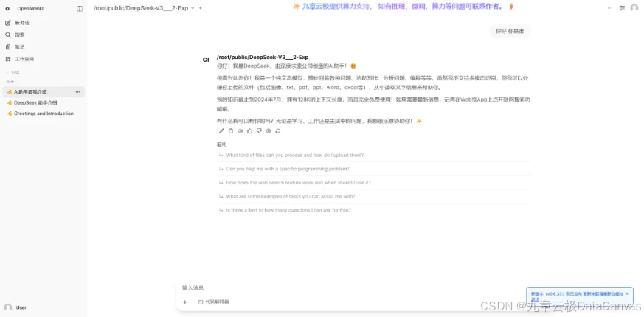The image size is (644, 317).
Task: Open the update link in version toast
Action: point(603,294)
